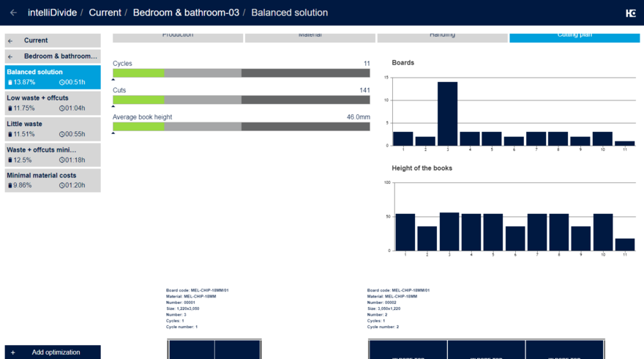Viewport: 644px width, 359px height.
Task: Click marker under Average book height bar
Action: (113, 133)
